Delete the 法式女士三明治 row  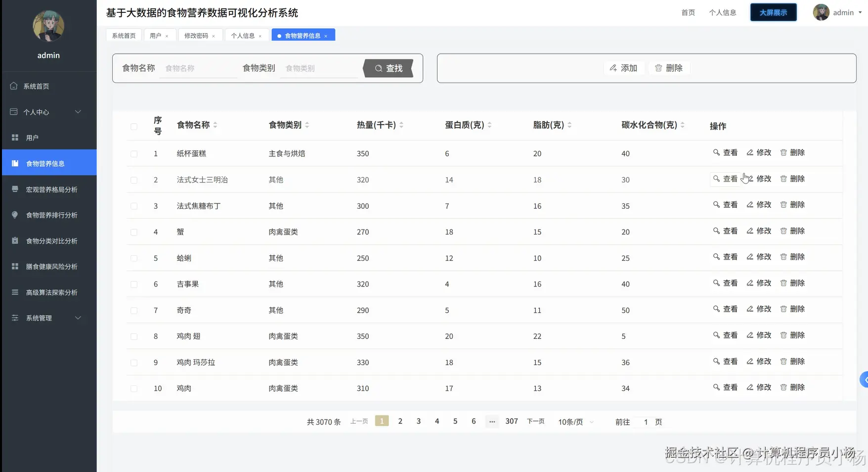pyautogui.click(x=792, y=179)
